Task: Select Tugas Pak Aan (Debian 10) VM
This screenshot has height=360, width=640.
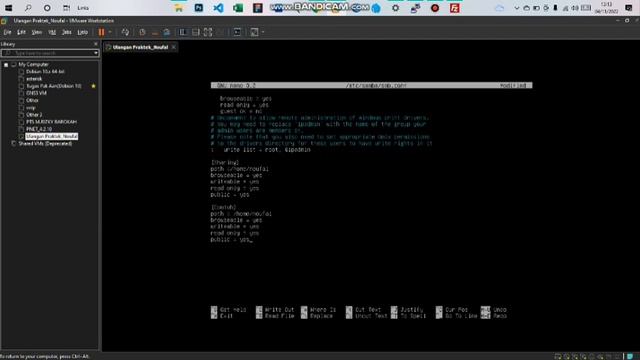Action: coord(53,86)
